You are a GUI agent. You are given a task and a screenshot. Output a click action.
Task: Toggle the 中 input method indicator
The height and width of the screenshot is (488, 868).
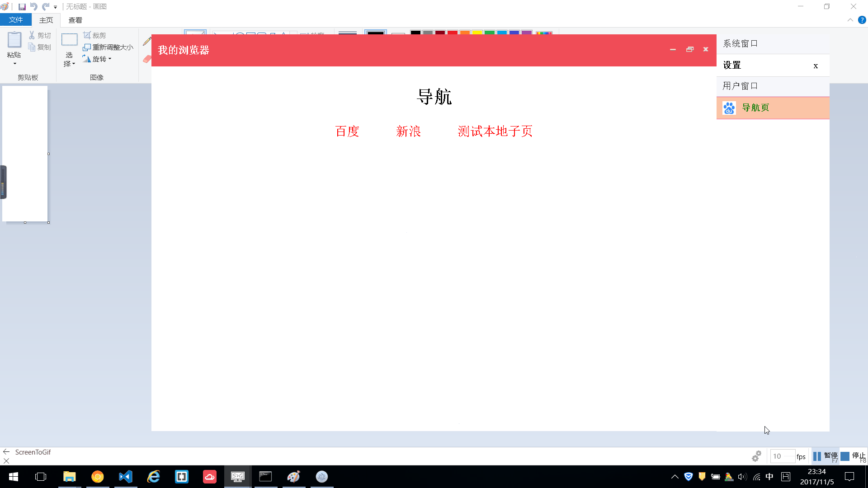(769, 477)
